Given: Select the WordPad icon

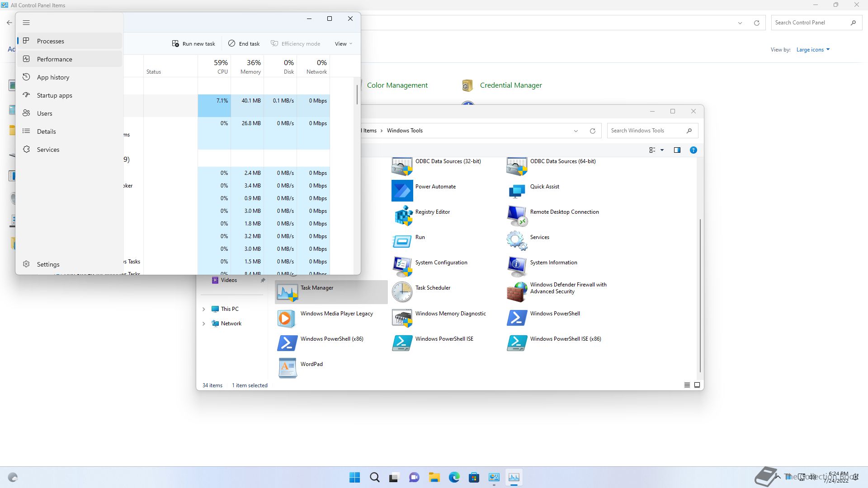Looking at the screenshot, I should (287, 368).
